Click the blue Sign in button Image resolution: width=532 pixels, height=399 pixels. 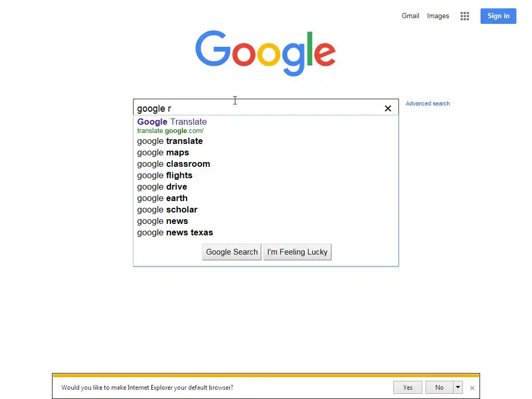[x=498, y=16]
